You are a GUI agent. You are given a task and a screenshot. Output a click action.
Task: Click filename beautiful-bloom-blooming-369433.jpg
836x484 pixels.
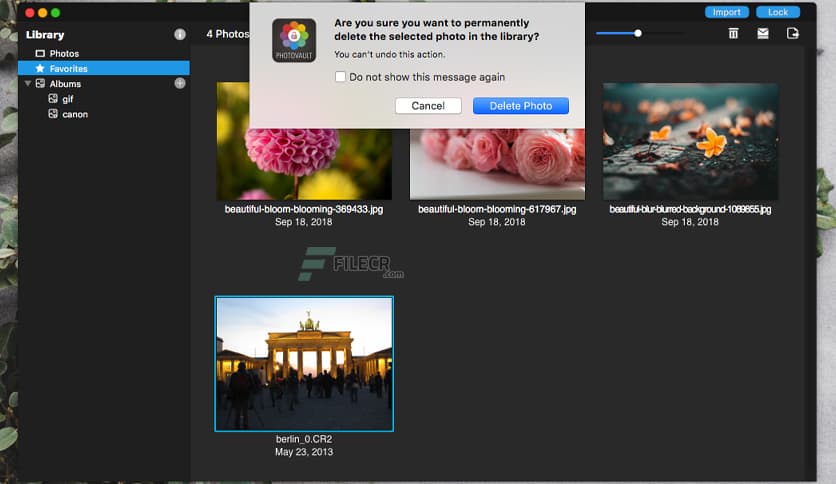(x=304, y=209)
